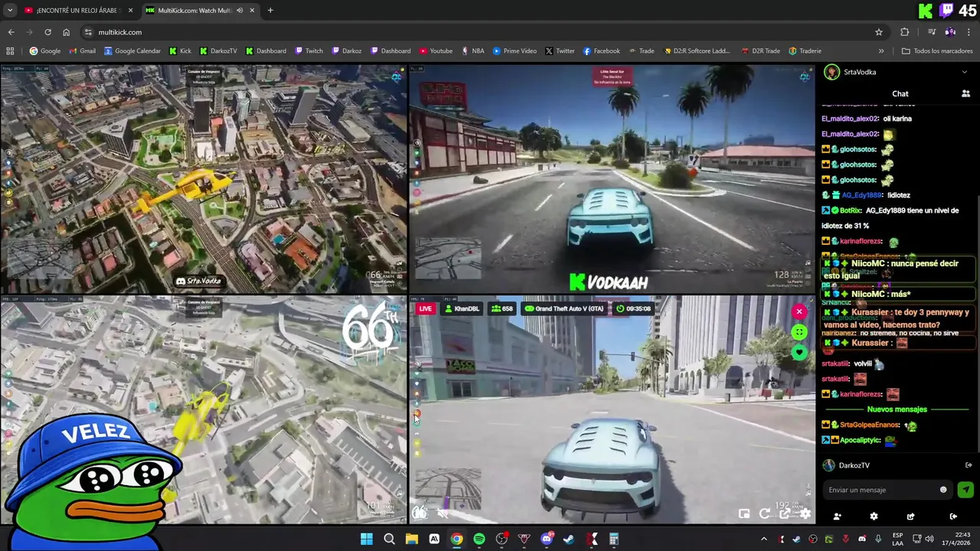
Task: Click the VODKAAH car stream tile
Action: pyautogui.click(x=612, y=179)
